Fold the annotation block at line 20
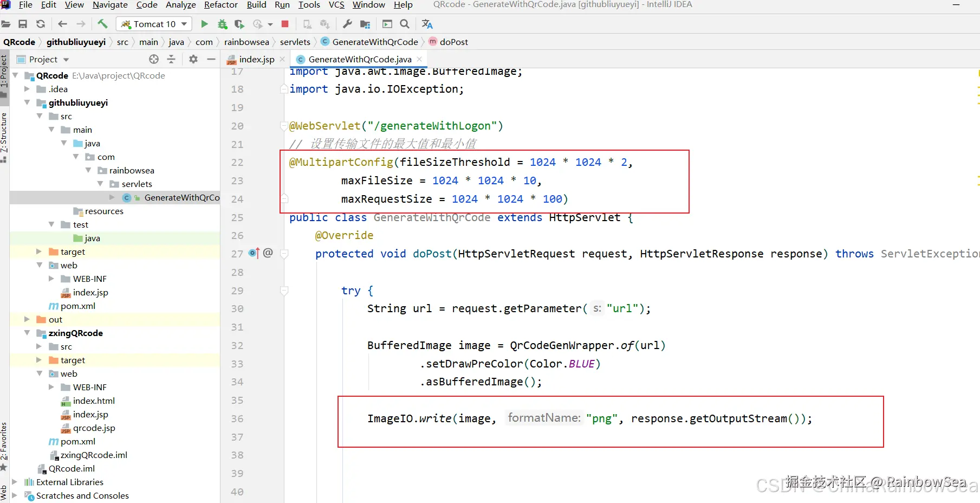Screen dimensions: 980x503 point(284,126)
